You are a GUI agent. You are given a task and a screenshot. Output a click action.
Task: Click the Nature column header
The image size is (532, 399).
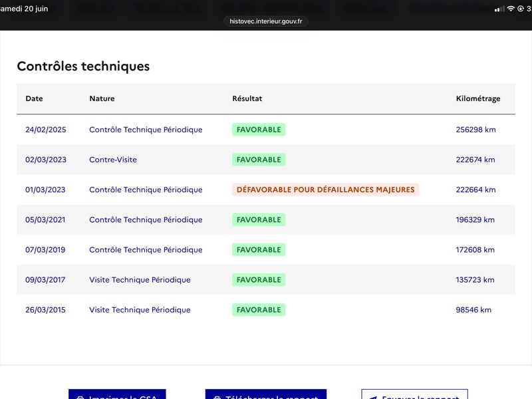coord(102,98)
